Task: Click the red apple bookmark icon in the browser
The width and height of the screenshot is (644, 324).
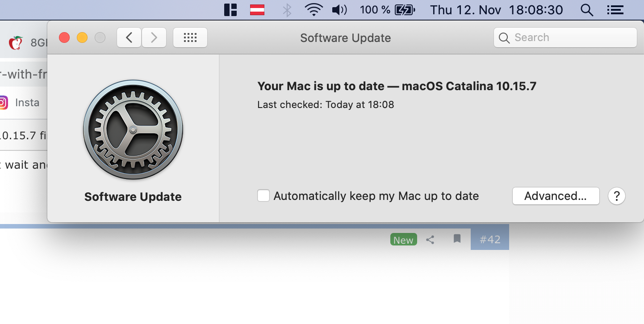Action: click(x=16, y=43)
